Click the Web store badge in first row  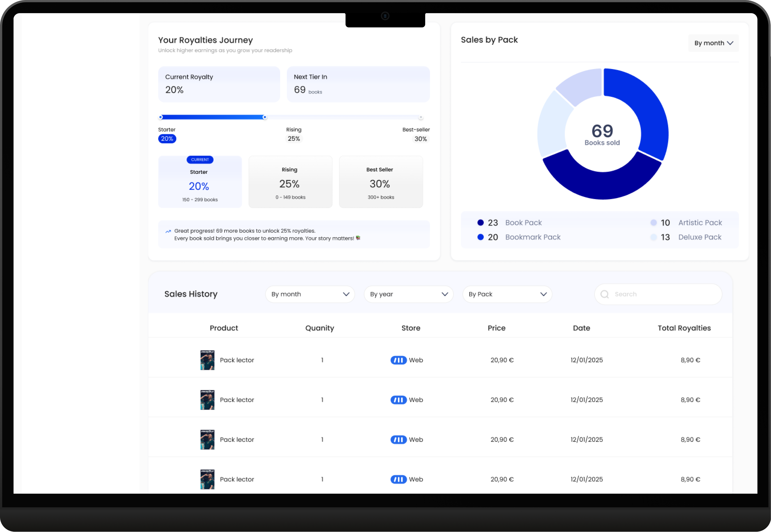coord(398,360)
